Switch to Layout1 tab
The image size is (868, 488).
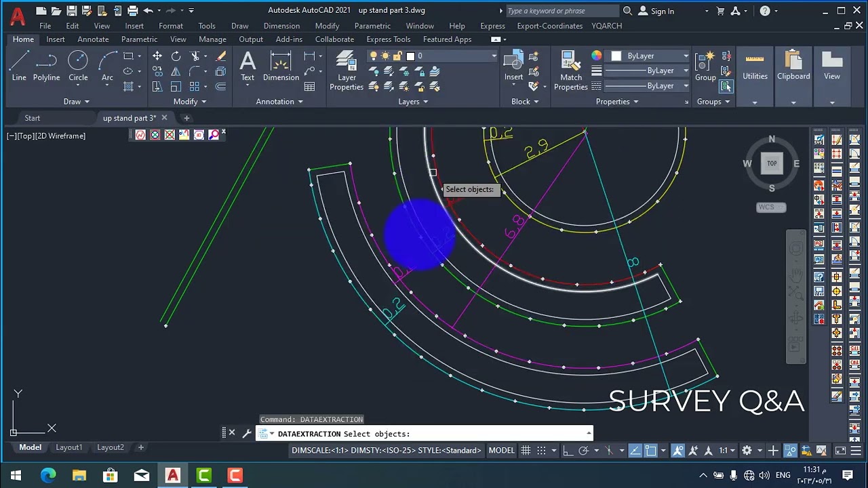pyautogui.click(x=68, y=447)
